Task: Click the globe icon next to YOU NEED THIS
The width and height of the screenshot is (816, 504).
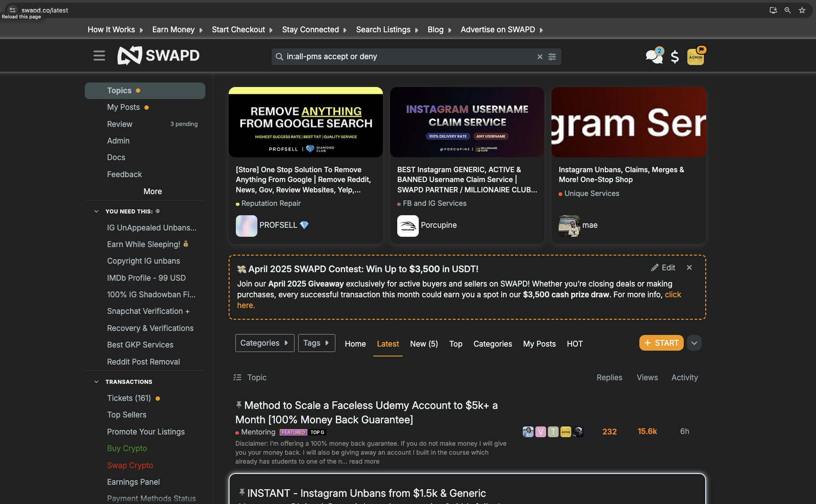Action: tap(158, 211)
